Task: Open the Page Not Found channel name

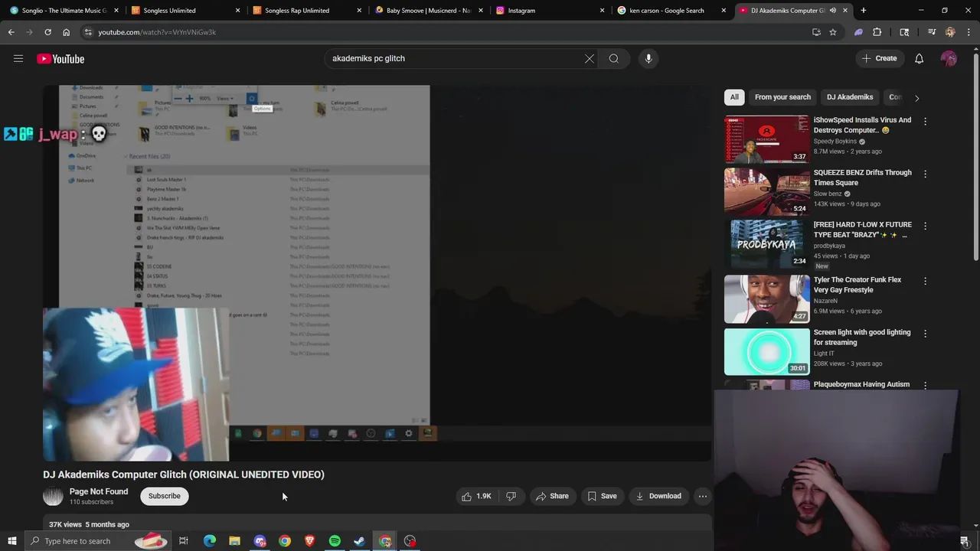Action: click(99, 491)
